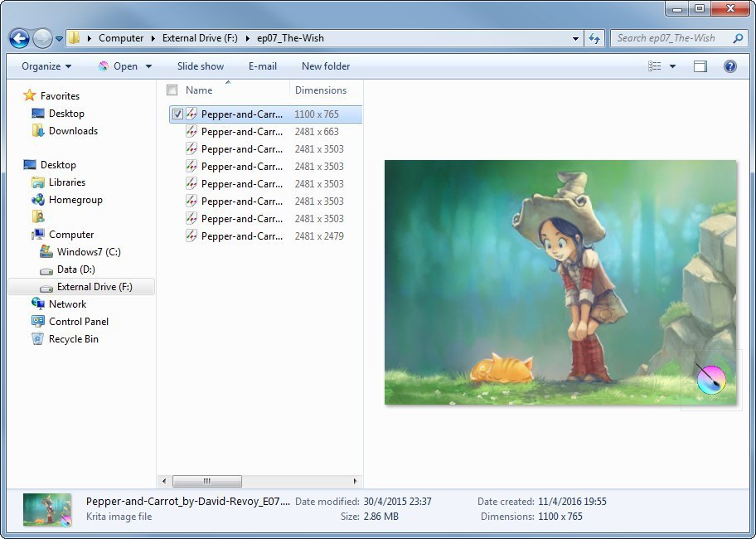The height and width of the screenshot is (539, 756).
Task: Click the large preview image of Pepper
Action: click(560, 283)
